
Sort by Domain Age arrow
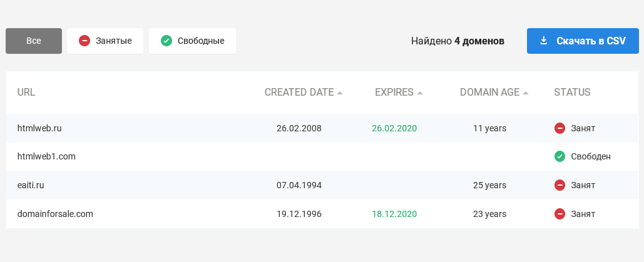click(x=525, y=93)
